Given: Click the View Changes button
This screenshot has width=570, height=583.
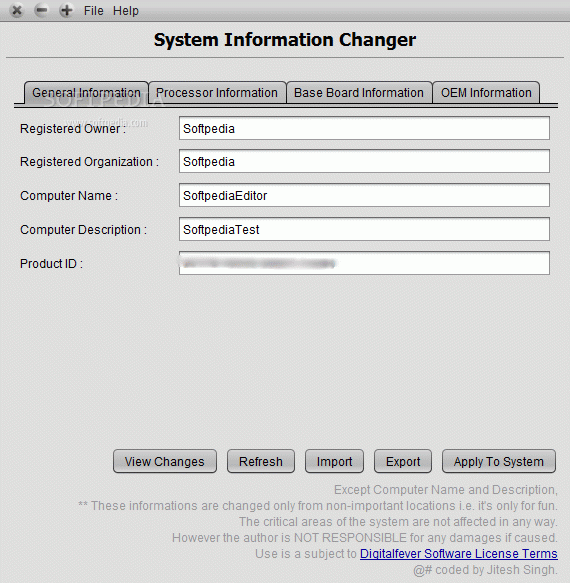Looking at the screenshot, I should click(165, 461).
